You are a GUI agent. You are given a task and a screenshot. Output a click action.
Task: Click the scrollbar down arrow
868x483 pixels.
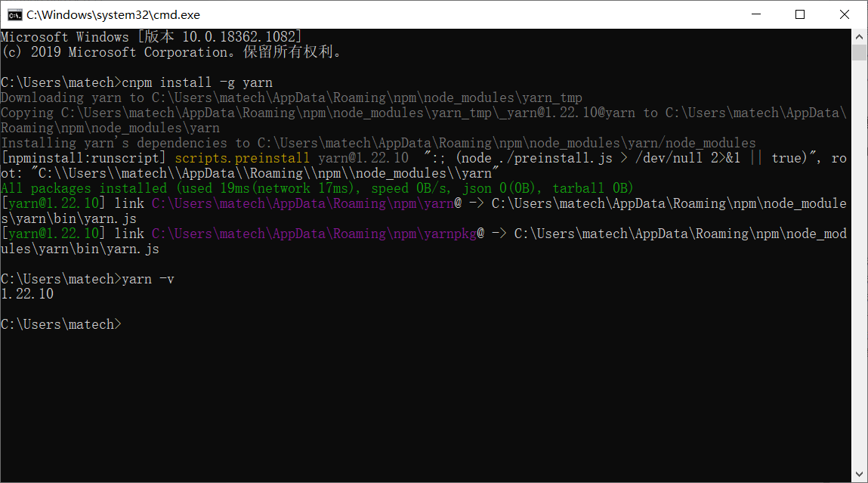859,475
